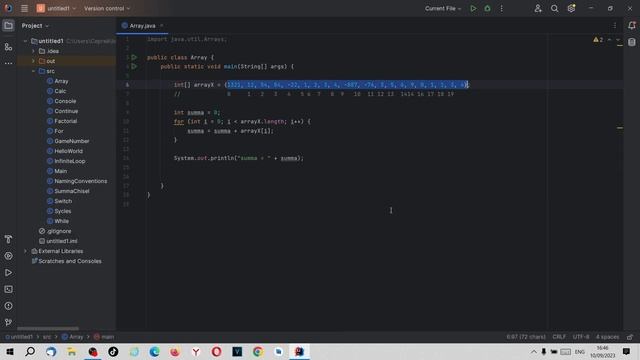Viewport: 640px width, 360px height.
Task: Open editor tab options kebab
Action: [x=615, y=26]
